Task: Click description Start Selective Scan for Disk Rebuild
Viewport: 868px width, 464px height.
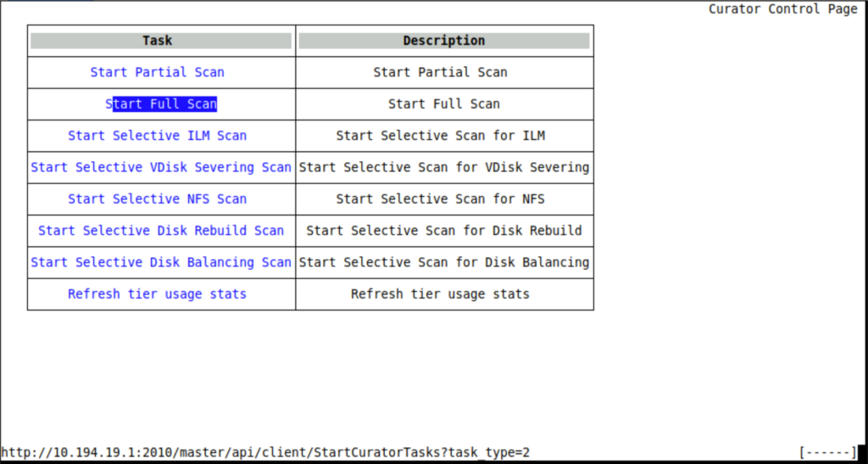Action: 443,231
